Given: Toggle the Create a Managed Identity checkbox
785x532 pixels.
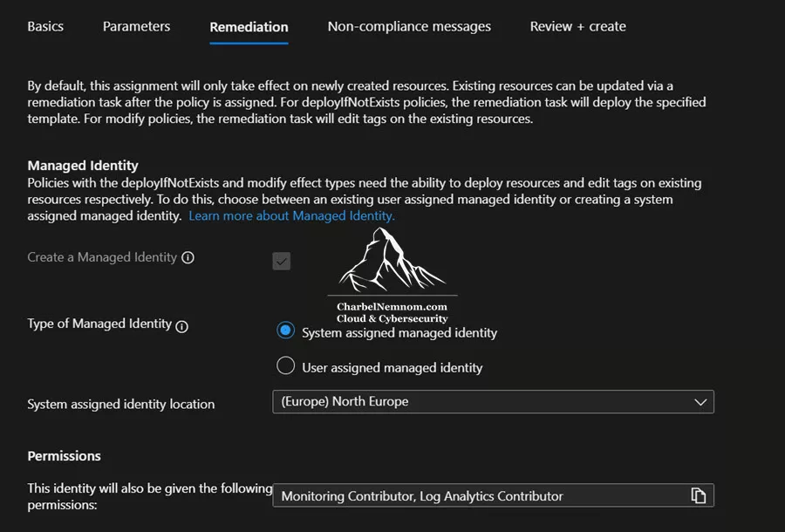Looking at the screenshot, I should pos(282,261).
